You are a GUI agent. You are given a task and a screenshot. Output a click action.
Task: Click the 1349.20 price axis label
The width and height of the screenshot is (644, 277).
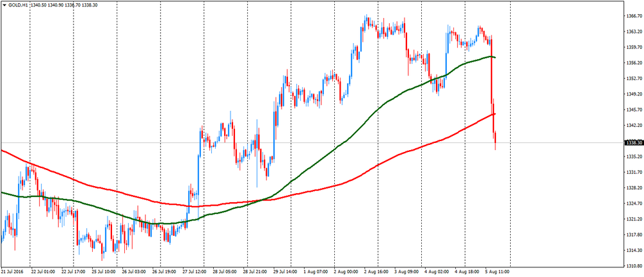(x=633, y=93)
